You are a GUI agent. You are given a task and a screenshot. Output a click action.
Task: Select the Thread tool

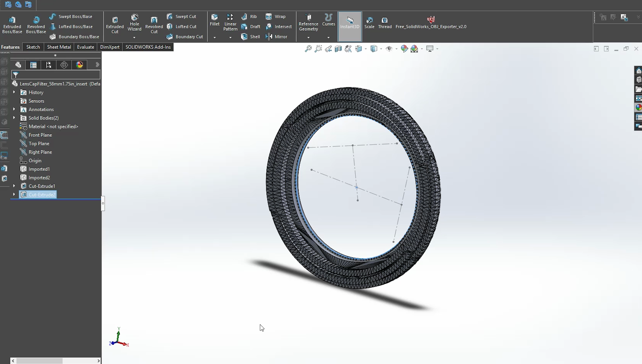click(385, 22)
